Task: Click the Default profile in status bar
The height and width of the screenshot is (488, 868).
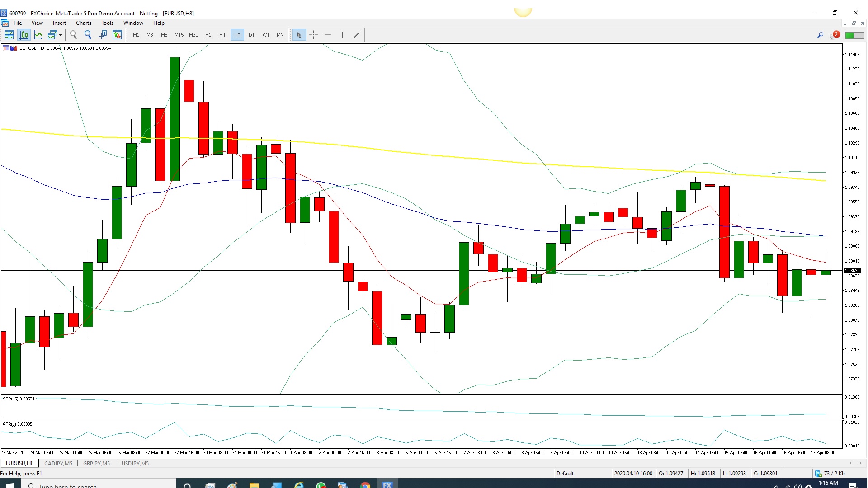Action: tap(565, 473)
